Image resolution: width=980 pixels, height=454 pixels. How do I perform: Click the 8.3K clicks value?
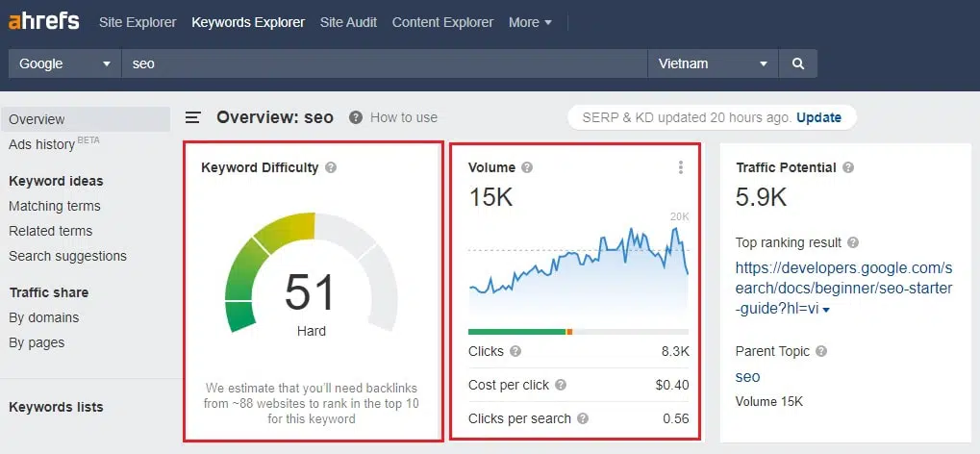click(x=675, y=351)
